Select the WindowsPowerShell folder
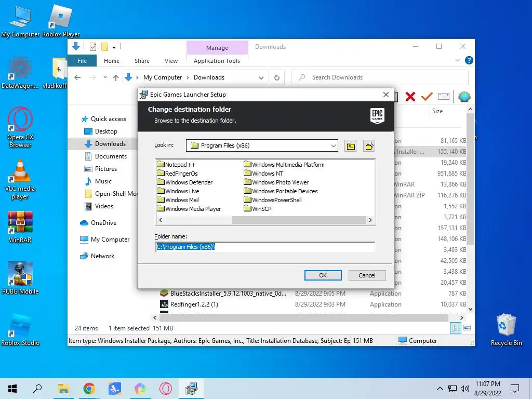This screenshot has height=399, width=532. [x=273, y=200]
